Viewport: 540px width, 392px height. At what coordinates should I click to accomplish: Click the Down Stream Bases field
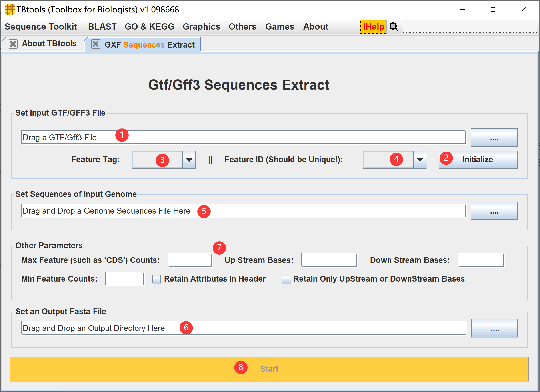[481, 260]
